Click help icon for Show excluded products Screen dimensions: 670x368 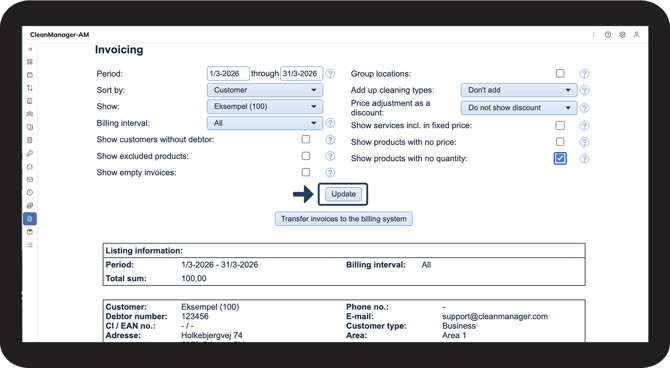[x=330, y=156]
